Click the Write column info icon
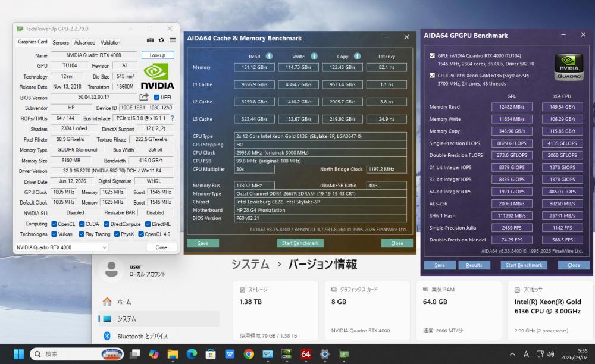 coord(314,56)
